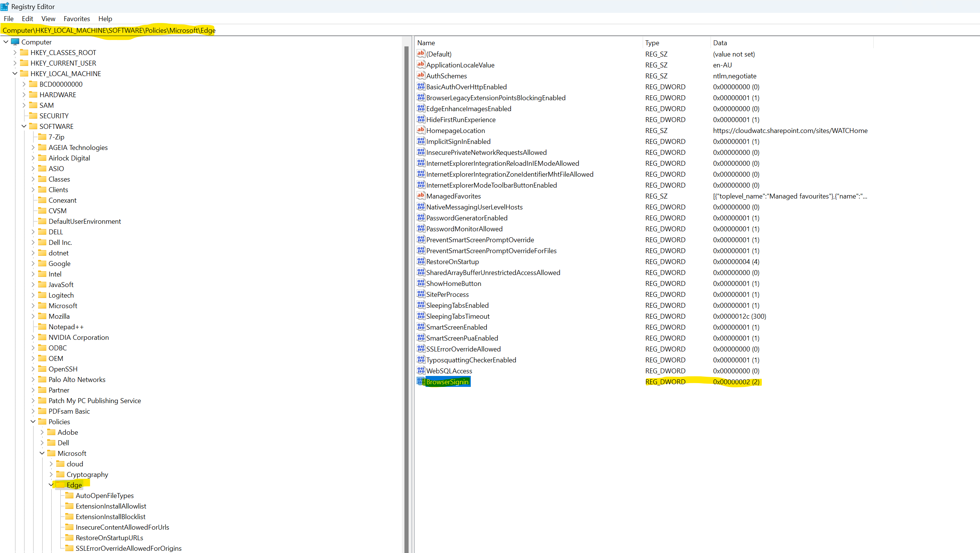Viewport: 980px width, 553px height.
Task: Click the RestoreOnStartup DWORD icon
Action: click(420, 261)
